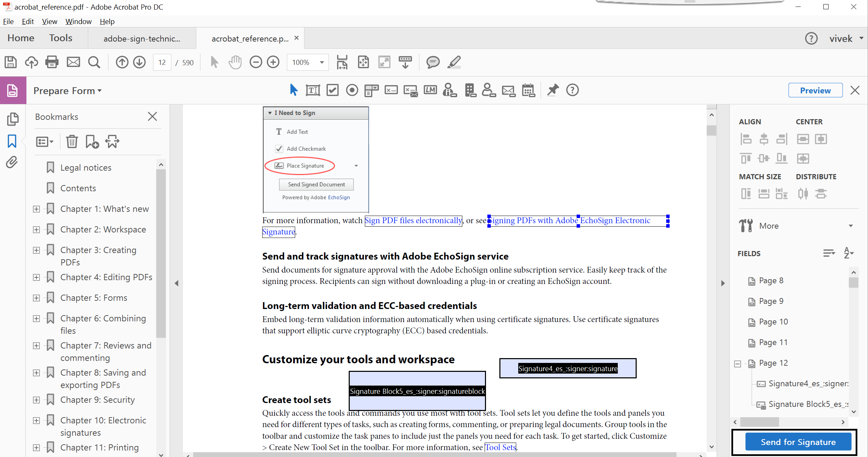The image size is (868, 457).
Task: Select the Add Check Box tool icon
Action: coord(332,90)
